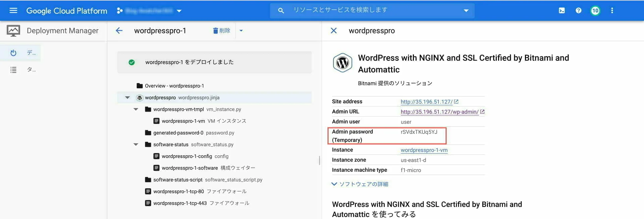Open the three-dot settings menu
This screenshot has height=219, width=644.
tap(612, 11)
